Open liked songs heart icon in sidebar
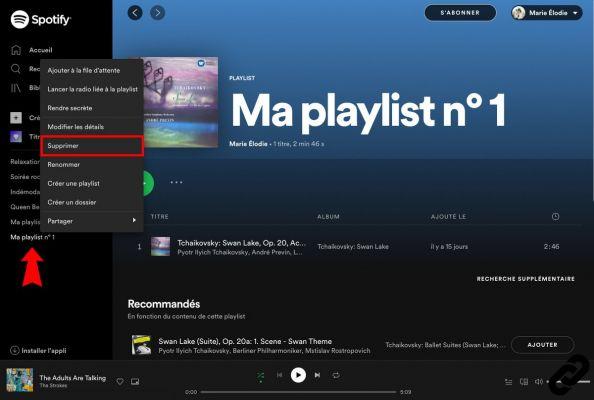 pos(16,137)
